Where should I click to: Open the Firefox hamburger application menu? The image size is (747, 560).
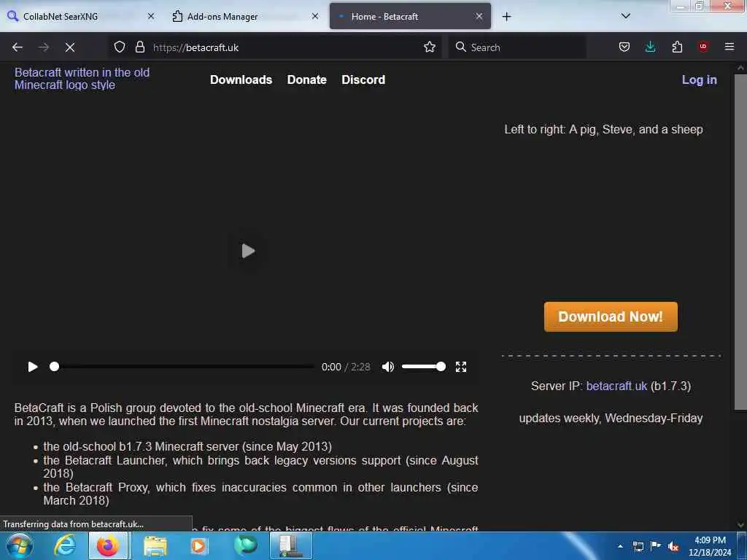point(729,47)
